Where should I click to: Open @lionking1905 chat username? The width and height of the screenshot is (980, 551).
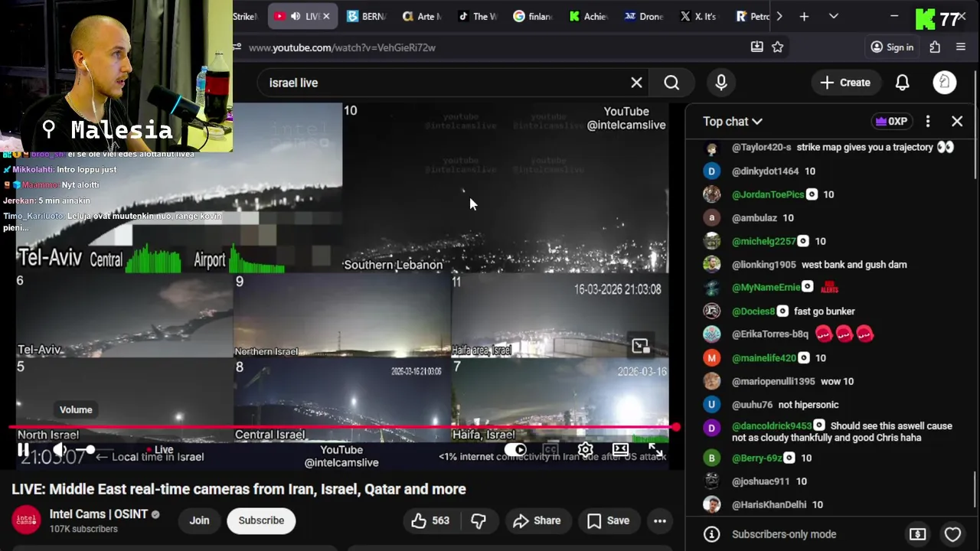point(764,265)
